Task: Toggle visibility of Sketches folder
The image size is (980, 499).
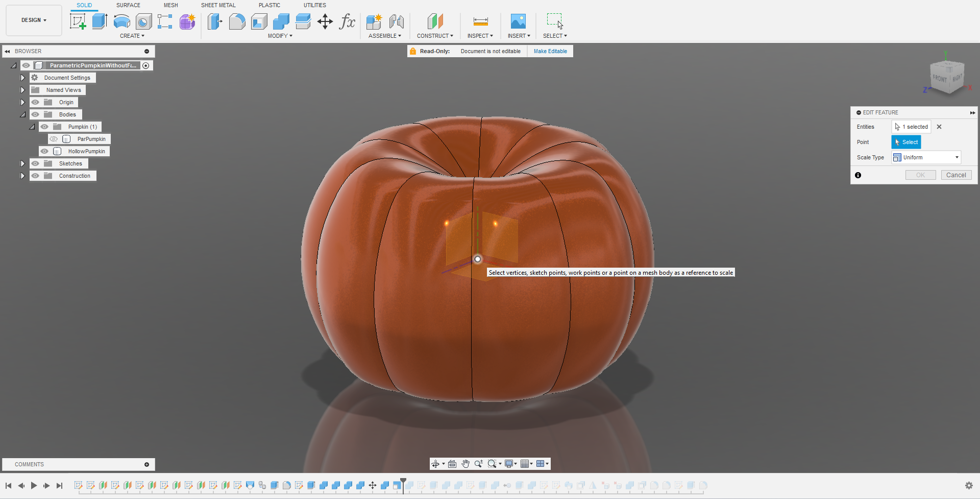Action: tap(35, 163)
